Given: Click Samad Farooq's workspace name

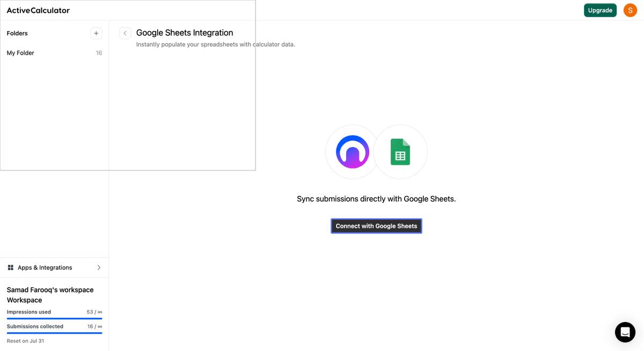Looking at the screenshot, I should pyautogui.click(x=50, y=295).
